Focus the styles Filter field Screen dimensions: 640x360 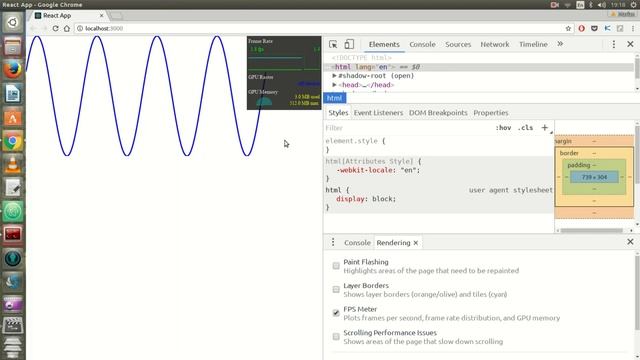point(408,128)
